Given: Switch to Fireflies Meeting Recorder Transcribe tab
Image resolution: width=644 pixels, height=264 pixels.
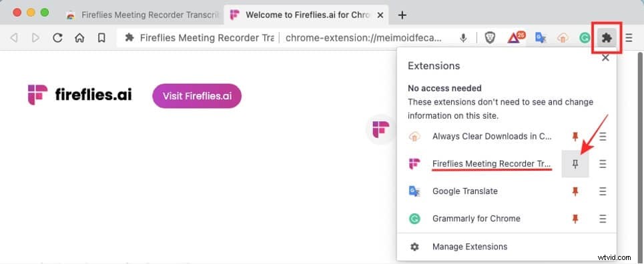Looking at the screenshot, I should [143, 15].
